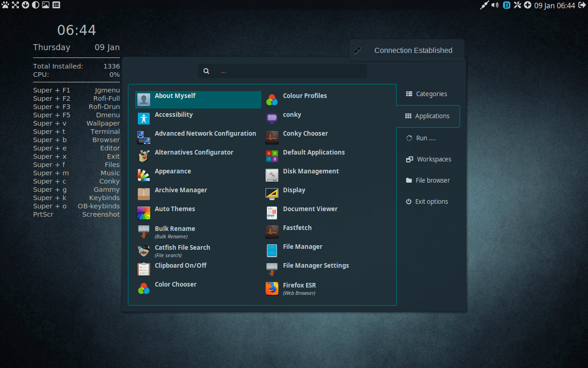The width and height of the screenshot is (588, 368).
Task: Open Advanced Network Configuration entry label
Action: click(x=205, y=133)
